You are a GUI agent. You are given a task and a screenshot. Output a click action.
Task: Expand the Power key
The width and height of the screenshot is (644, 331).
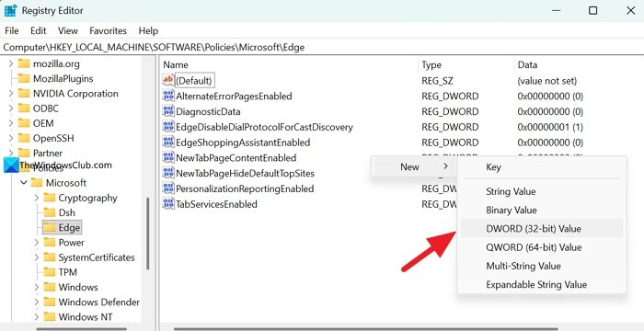tap(37, 243)
